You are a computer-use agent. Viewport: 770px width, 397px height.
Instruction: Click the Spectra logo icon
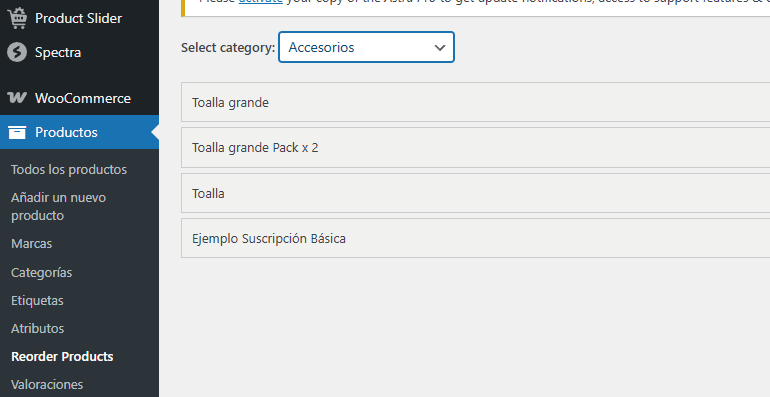(17, 52)
